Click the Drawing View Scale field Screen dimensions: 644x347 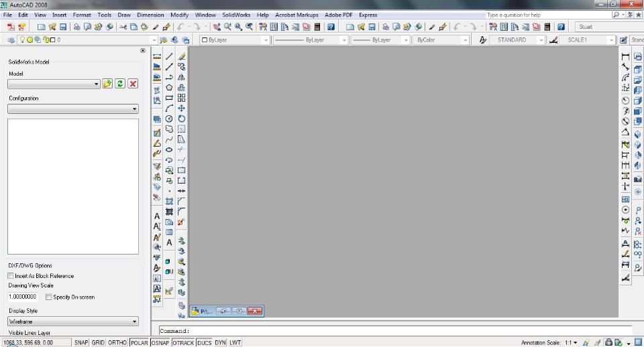click(x=23, y=297)
